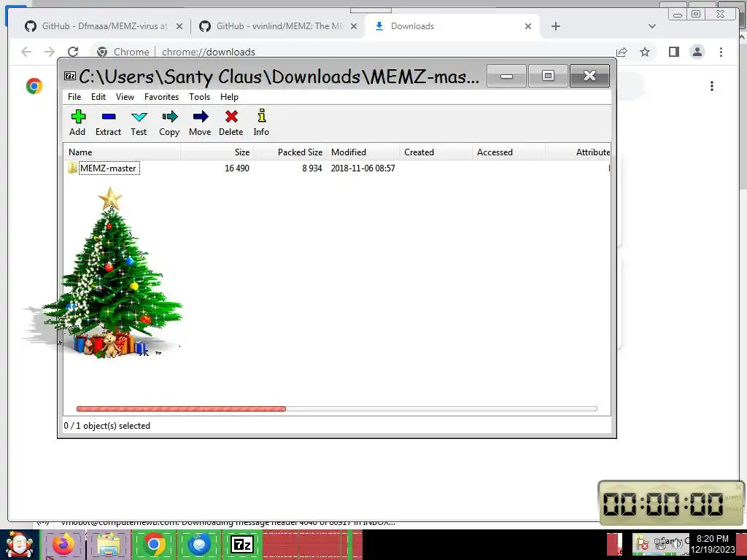
Task: Select the MEMZ-master folder row
Action: 337,168
